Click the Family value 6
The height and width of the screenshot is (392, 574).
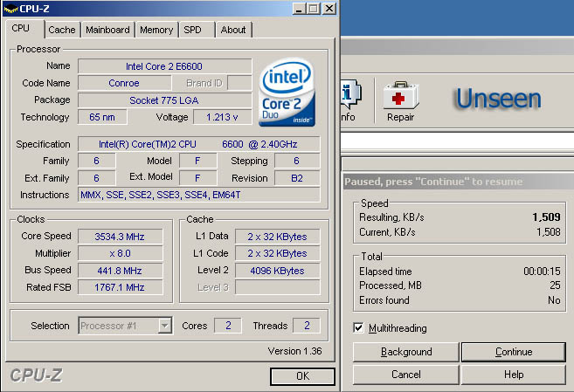coord(97,161)
